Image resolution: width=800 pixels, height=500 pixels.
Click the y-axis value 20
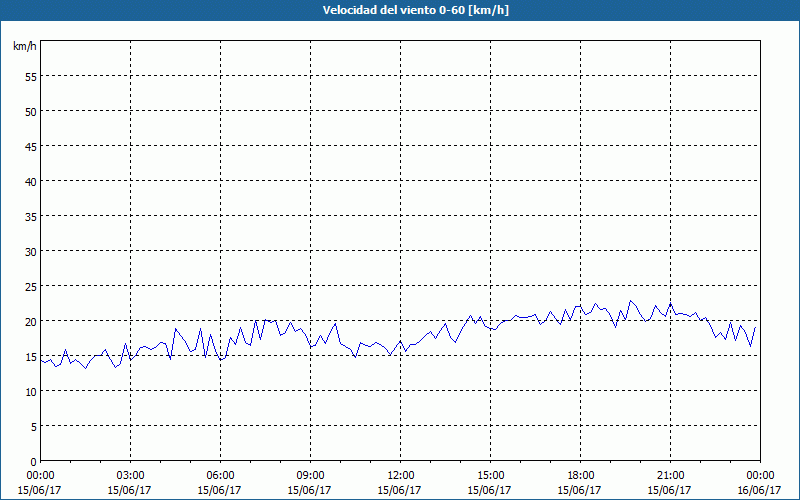31,321
